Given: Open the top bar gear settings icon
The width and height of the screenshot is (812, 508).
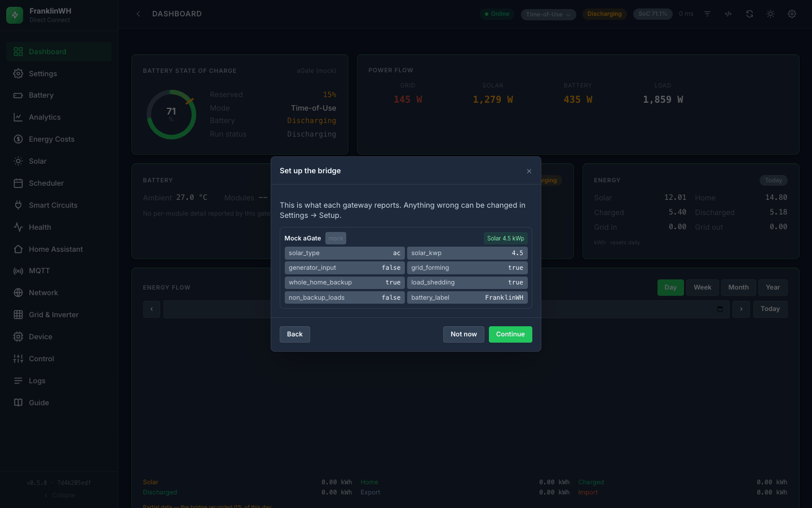Looking at the screenshot, I should pos(792,14).
